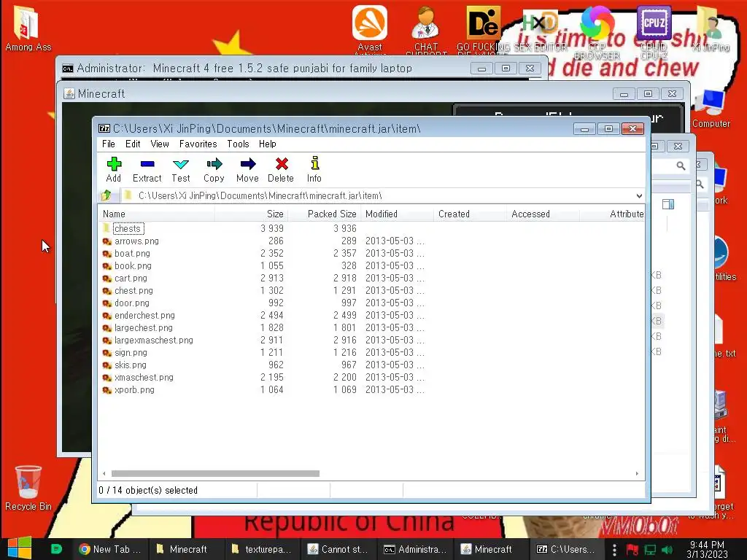Open the Edit menu
747x560 pixels.
133,144
